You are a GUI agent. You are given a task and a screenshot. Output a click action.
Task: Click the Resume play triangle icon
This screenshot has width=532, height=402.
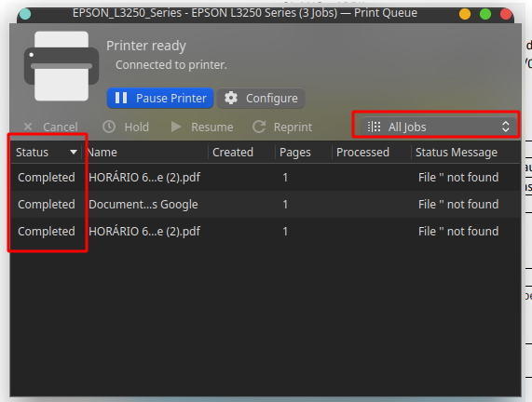(176, 127)
